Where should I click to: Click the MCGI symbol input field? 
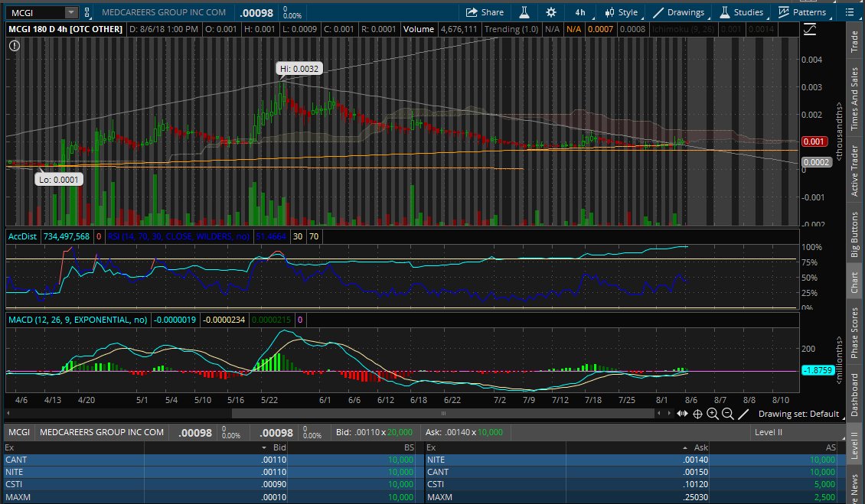(x=37, y=12)
